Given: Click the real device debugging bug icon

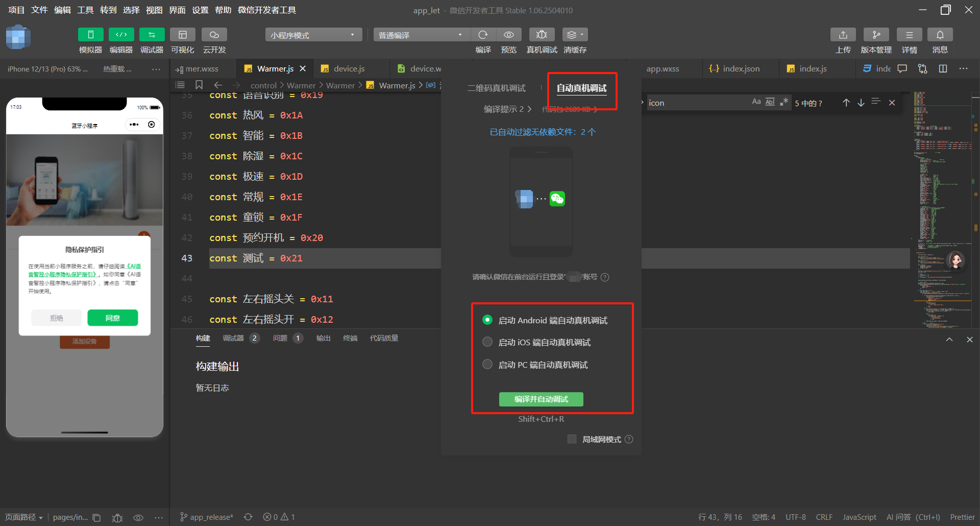Looking at the screenshot, I should click(x=542, y=35).
